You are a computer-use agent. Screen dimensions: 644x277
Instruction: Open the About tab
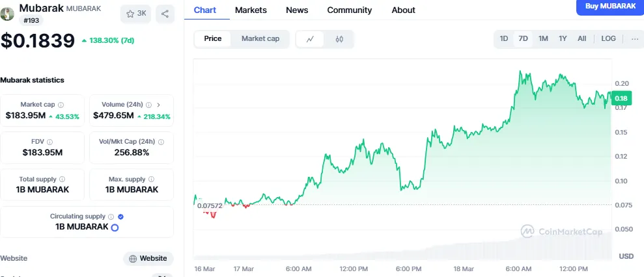tap(403, 10)
